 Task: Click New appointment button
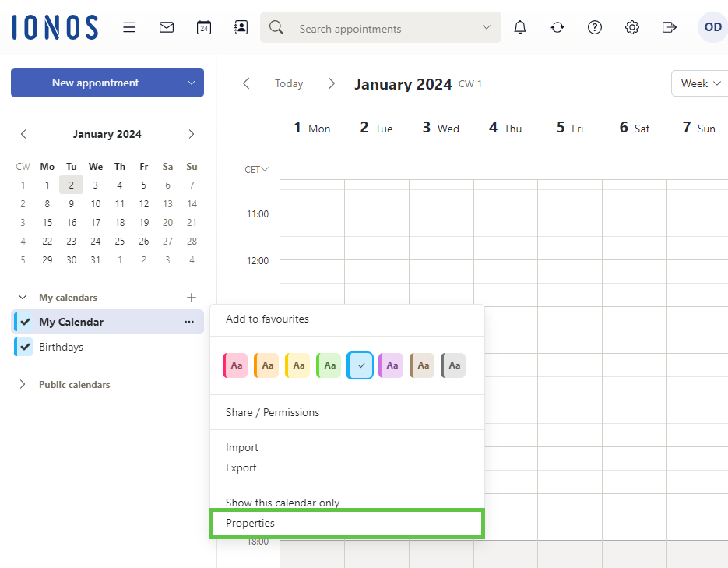click(95, 83)
